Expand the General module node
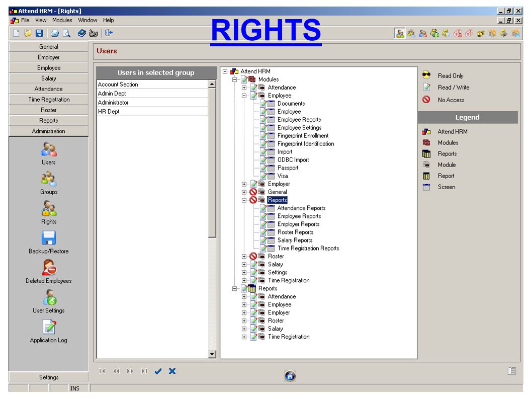The width and height of the screenshot is (532, 399). pos(244,192)
